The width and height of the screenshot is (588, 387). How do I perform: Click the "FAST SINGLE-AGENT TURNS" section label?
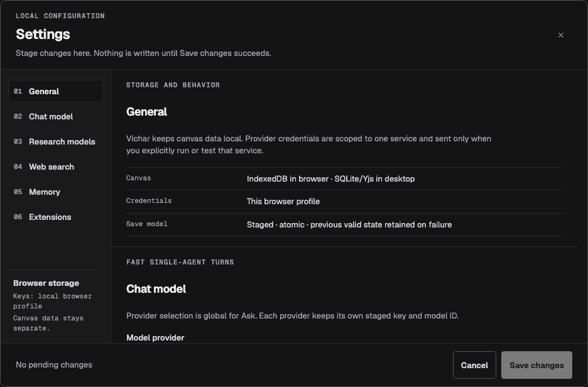180,262
